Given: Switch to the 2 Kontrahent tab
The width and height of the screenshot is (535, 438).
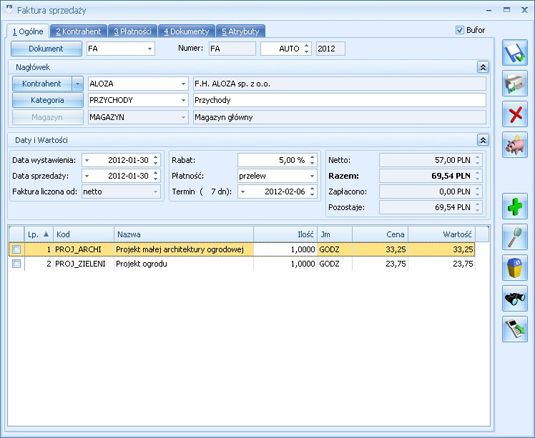Looking at the screenshot, I should tap(78, 31).
